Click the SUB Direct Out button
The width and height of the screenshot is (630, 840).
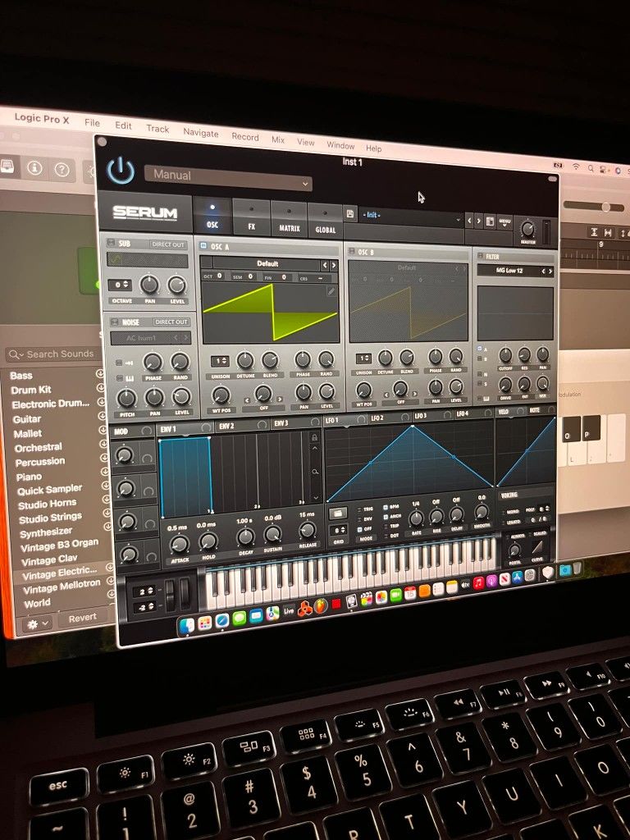tap(168, 244)
